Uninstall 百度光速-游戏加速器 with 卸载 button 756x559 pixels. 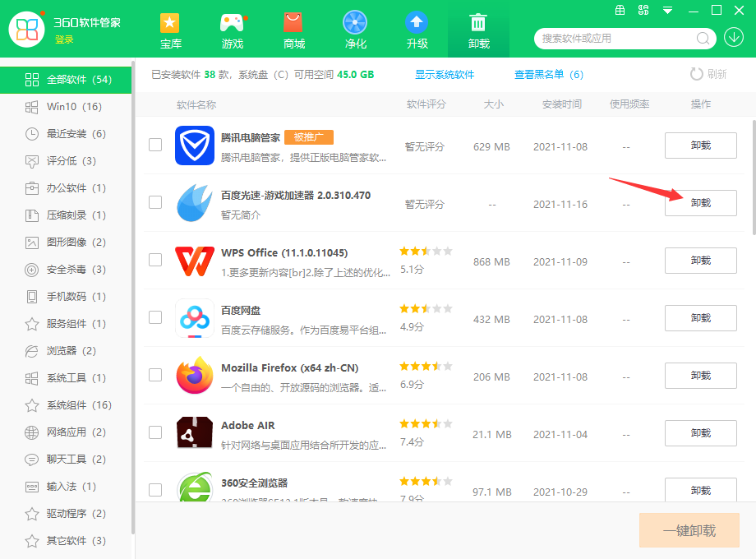click(x=701, y=202)
